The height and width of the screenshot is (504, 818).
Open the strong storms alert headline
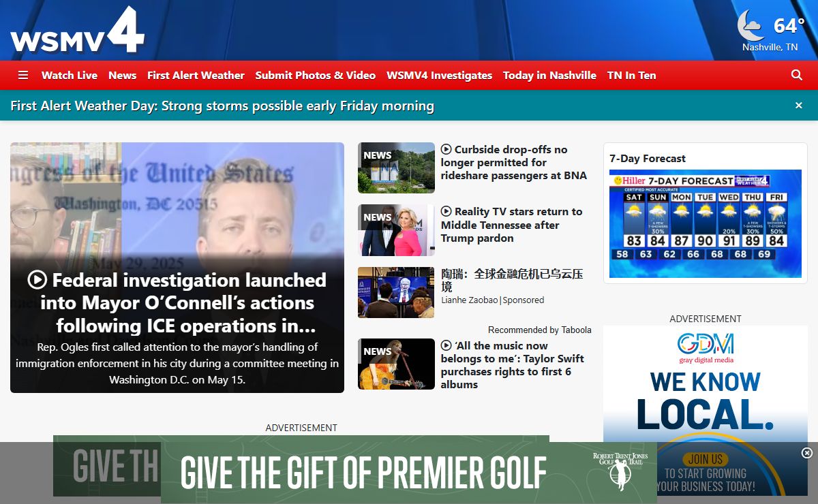pos(222,106)
